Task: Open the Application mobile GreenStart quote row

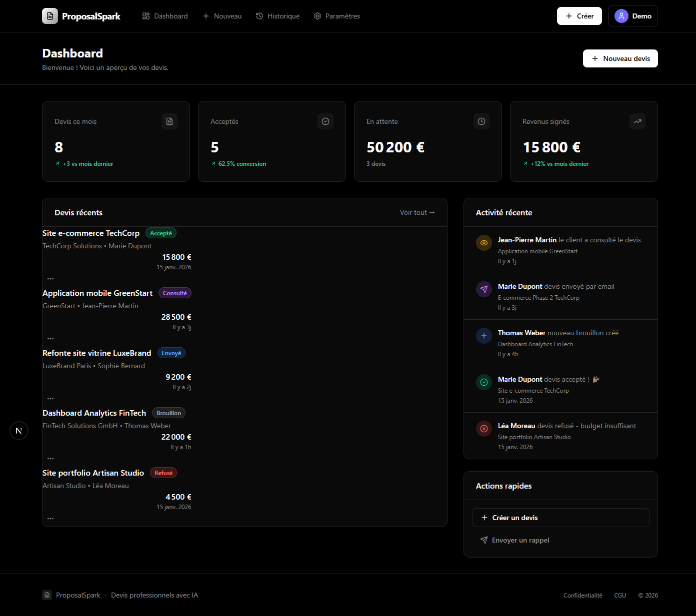Action: (x=97, y=293)
